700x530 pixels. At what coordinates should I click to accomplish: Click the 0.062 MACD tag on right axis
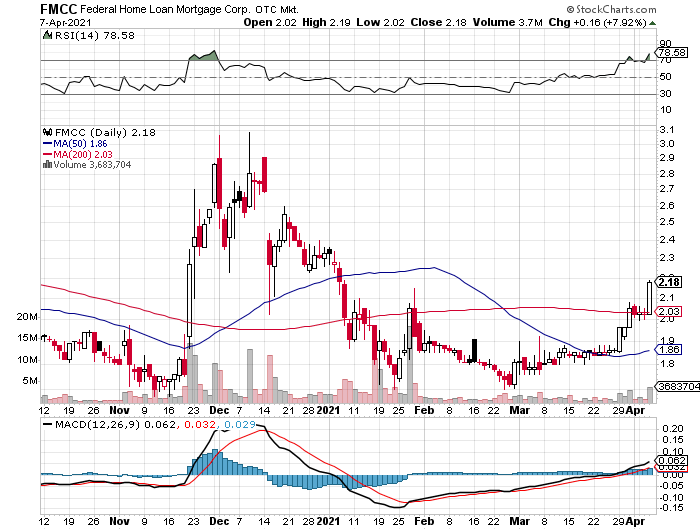[x=671, y=460]
